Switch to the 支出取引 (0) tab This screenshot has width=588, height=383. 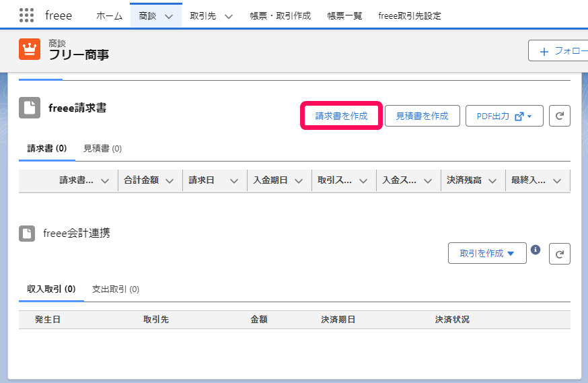pos(116,289)
